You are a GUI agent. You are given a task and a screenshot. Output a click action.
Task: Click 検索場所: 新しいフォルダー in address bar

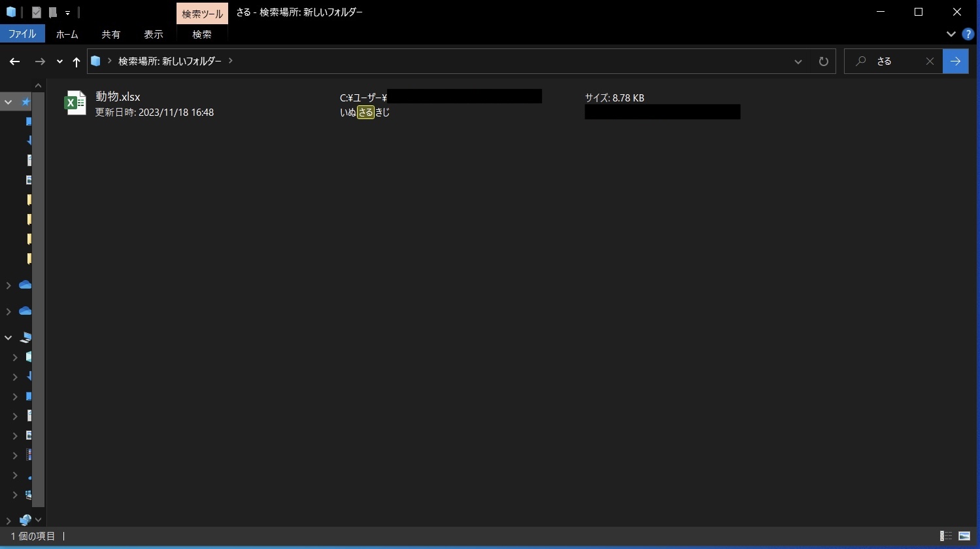click(x=170, y=61)
